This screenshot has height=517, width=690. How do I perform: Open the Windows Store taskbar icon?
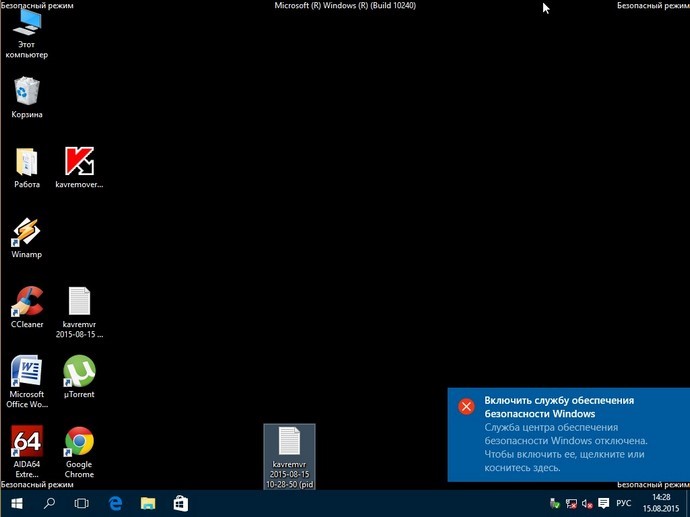(180, 503)
